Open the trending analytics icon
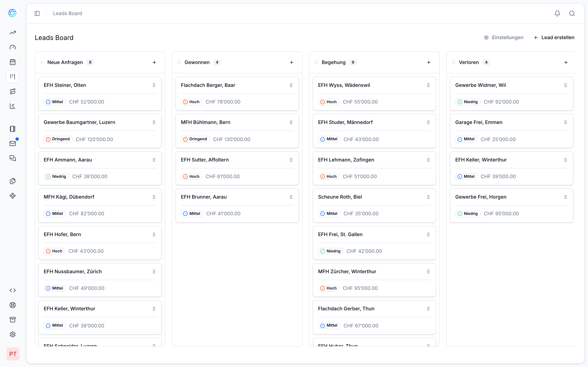588x367 pixels. (13, 33)
